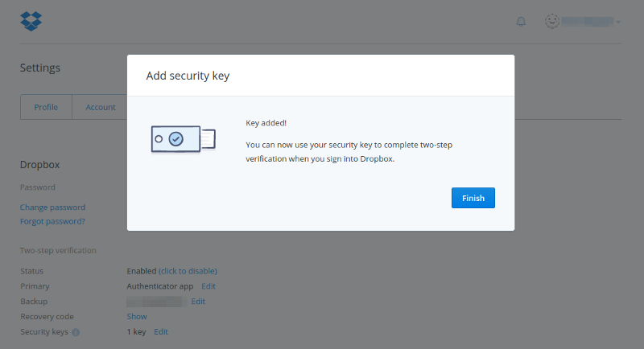
Task: Click the Key added! message text
Action: (266, 123)
